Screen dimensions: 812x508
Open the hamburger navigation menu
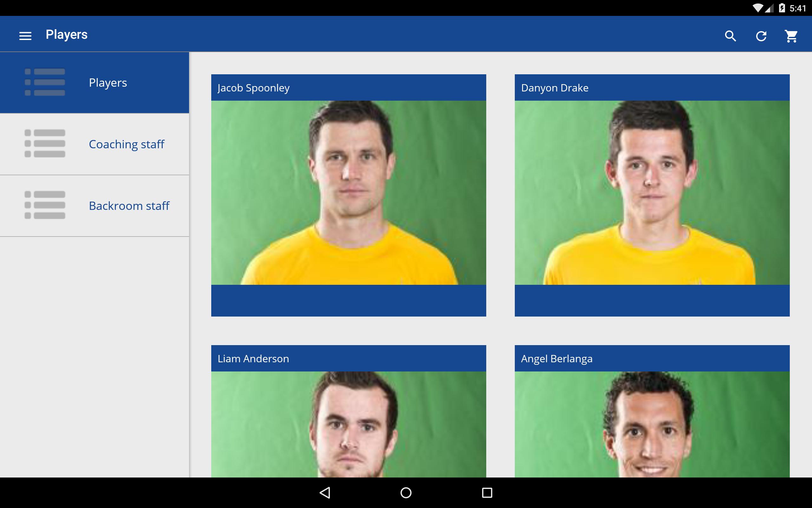(x=25, y=36)
